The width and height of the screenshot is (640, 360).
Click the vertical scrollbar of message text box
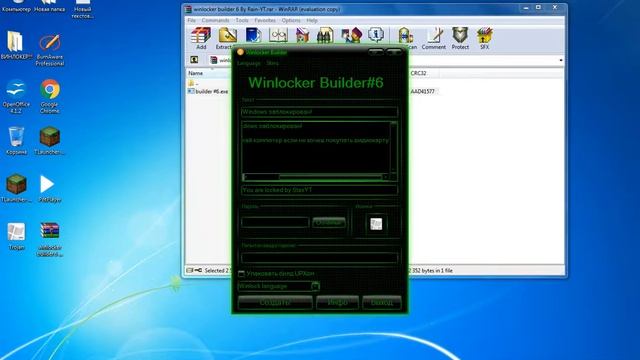coord(393,148)
